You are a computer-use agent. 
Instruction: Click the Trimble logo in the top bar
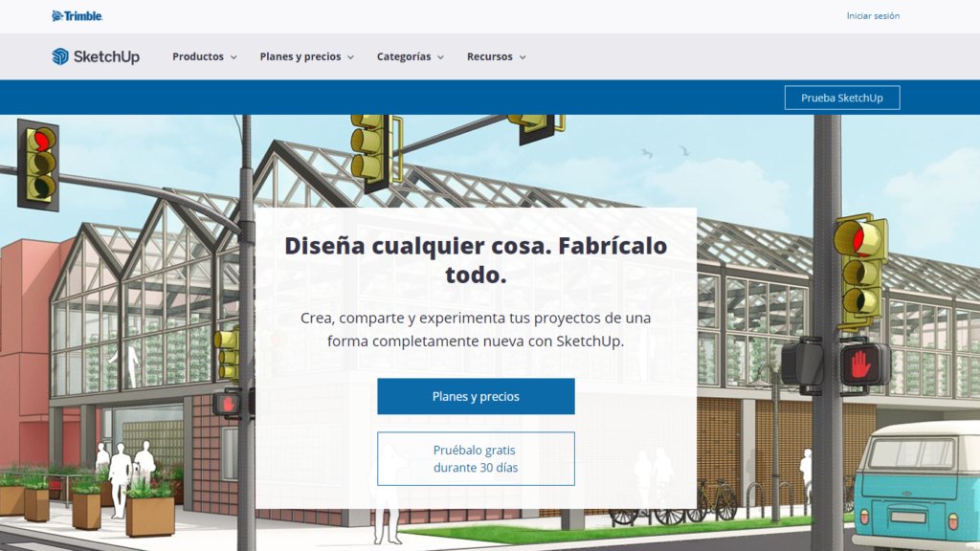(77, 16)
